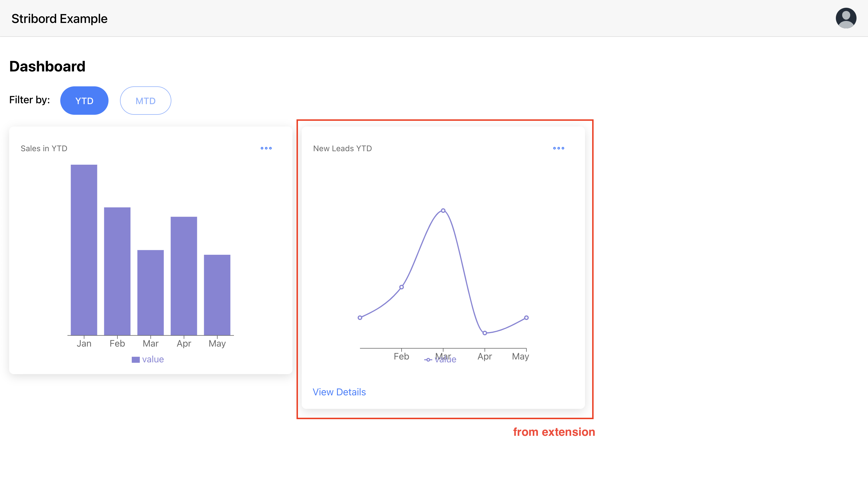Click the Apr data point on line chart
This screenshot has width=868, height=484.
coord(485,333)
